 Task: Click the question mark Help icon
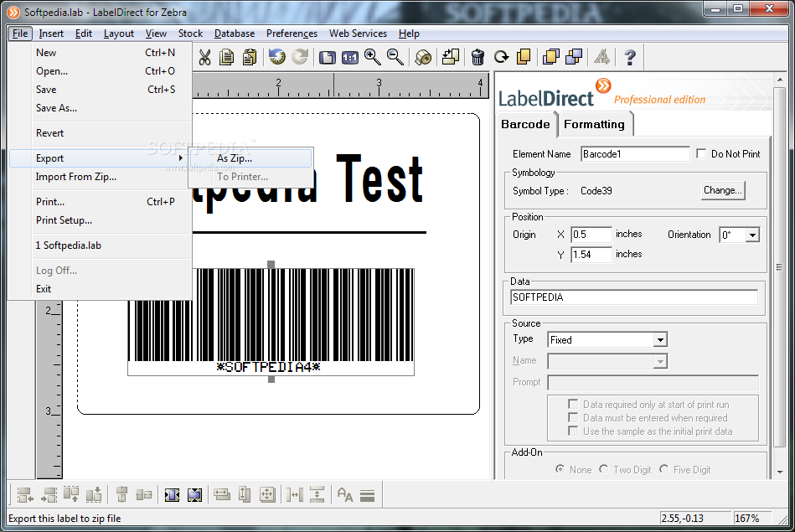pos(630,57)
